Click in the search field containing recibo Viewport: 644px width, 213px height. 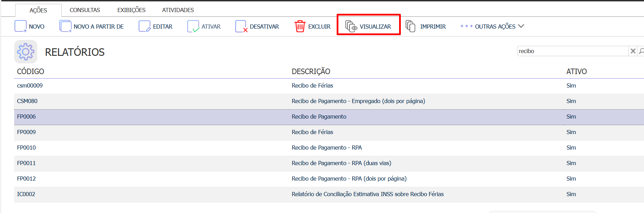[x=572, y=51]
